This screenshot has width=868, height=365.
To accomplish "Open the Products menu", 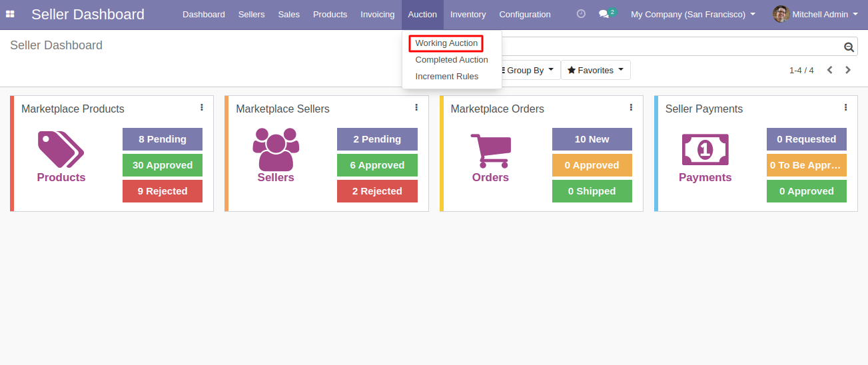I will point(330,14).
